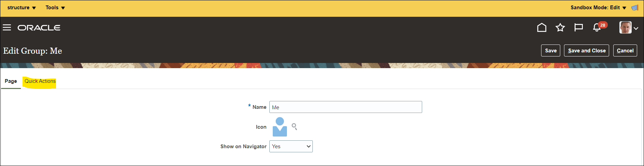Screen dimensions: 644x166
Task: Expand Sandbox Mode: Edit dropdown
Action: tap(598, 8)
